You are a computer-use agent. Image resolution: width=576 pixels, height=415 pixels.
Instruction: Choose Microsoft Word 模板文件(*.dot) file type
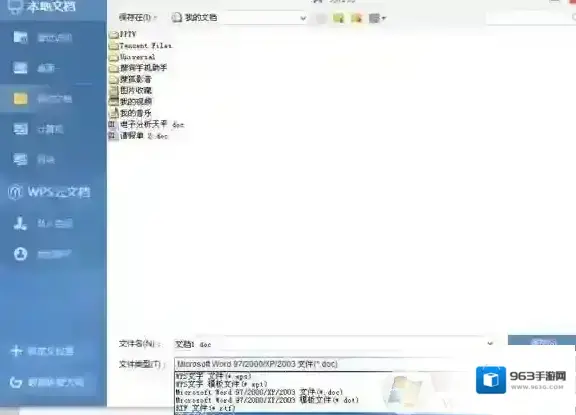click(x=267, y=400)
